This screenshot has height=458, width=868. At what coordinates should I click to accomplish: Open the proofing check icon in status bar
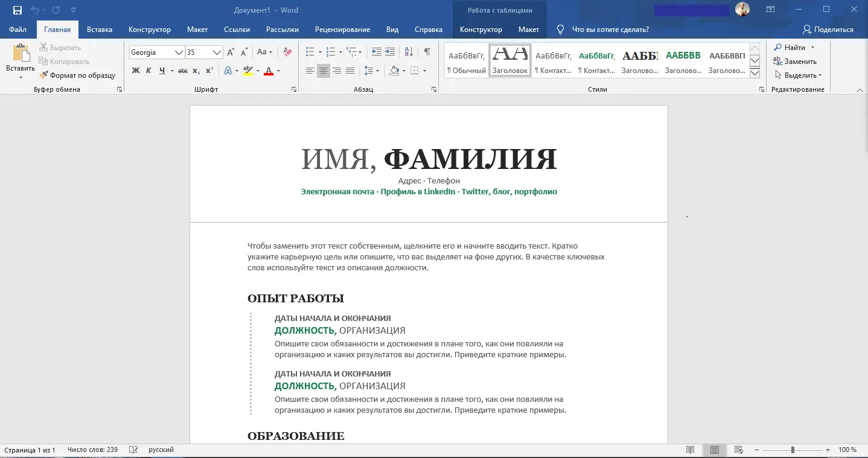(134, 450)
